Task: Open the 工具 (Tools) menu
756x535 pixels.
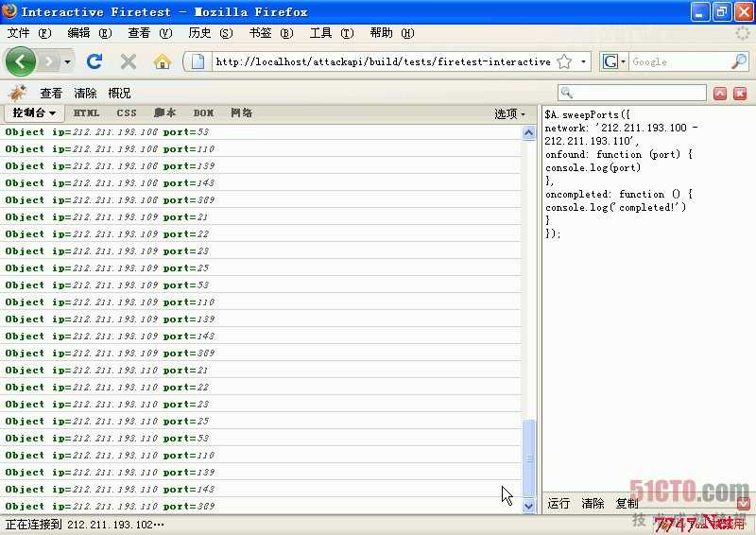Action: (332, 33)
